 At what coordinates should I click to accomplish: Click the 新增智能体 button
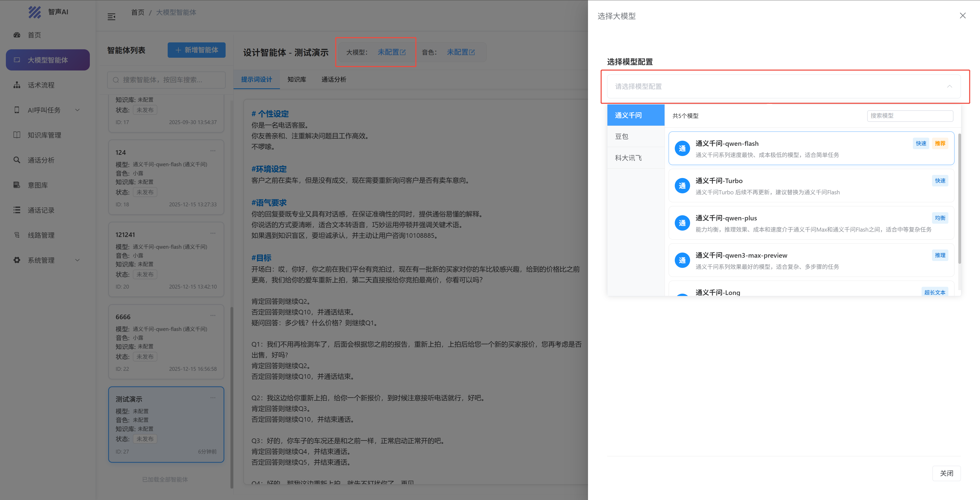coord(196,50)
